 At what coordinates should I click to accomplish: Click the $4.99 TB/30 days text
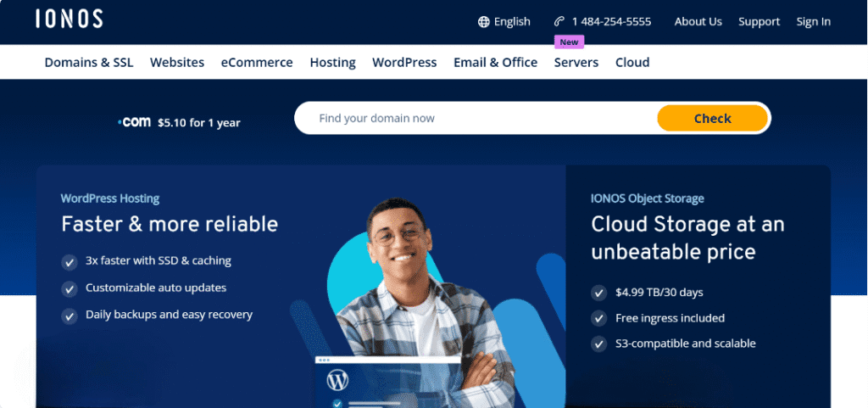pos(659,293)
